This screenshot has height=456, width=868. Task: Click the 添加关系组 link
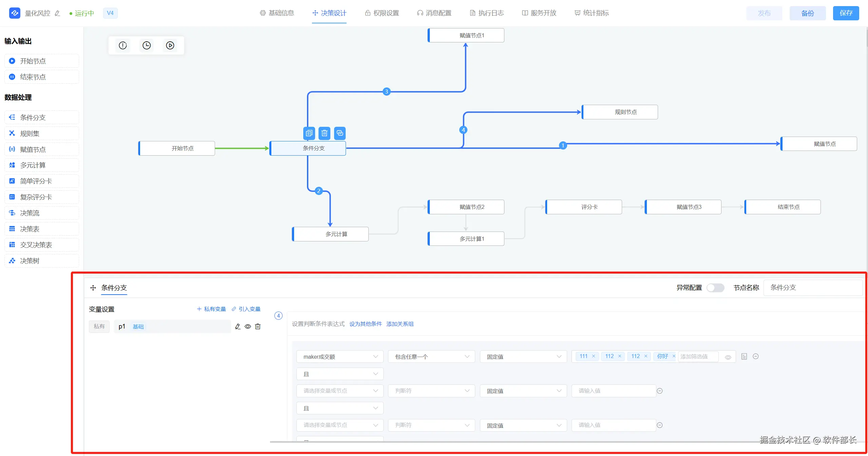click(x=400, y=324)
